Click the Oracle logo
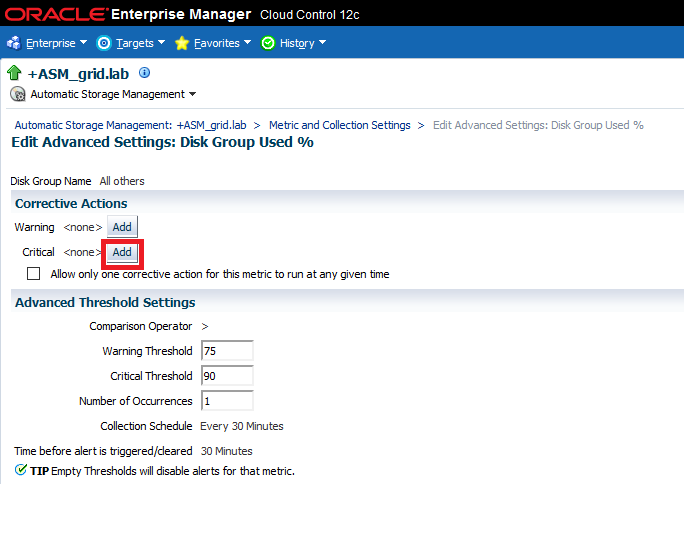 pos(56,14)
